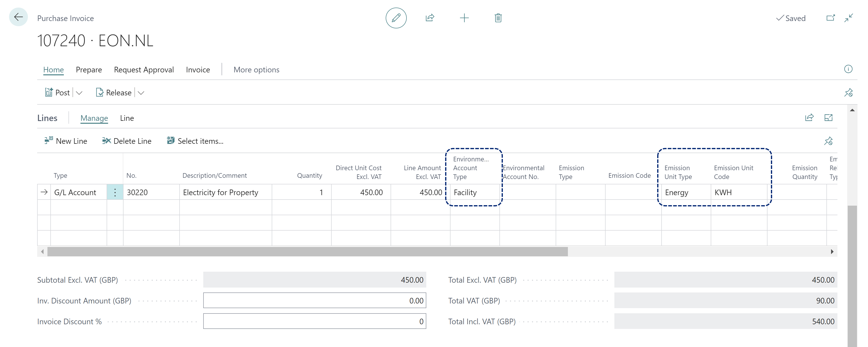Switch to the Invoice tab
The height and width of the screenshot is (347, 868).
(198, 69)
